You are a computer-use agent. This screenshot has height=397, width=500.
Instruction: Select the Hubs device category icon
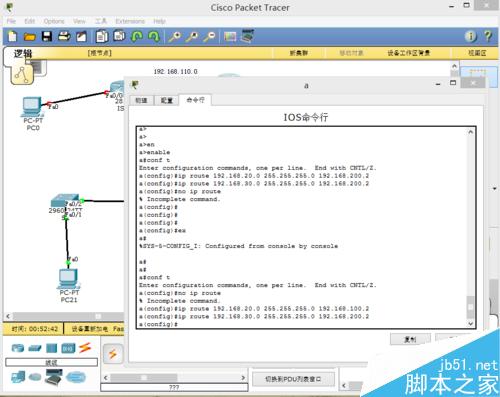[x=51, y=348]
